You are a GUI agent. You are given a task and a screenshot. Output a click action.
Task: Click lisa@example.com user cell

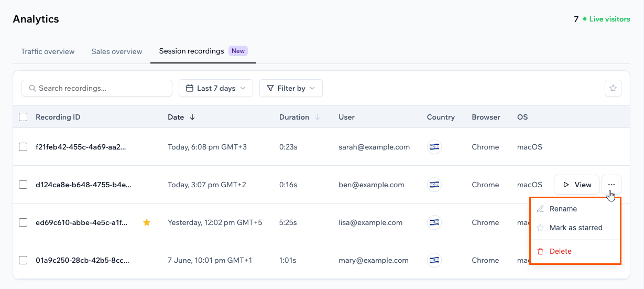point(370,222)
